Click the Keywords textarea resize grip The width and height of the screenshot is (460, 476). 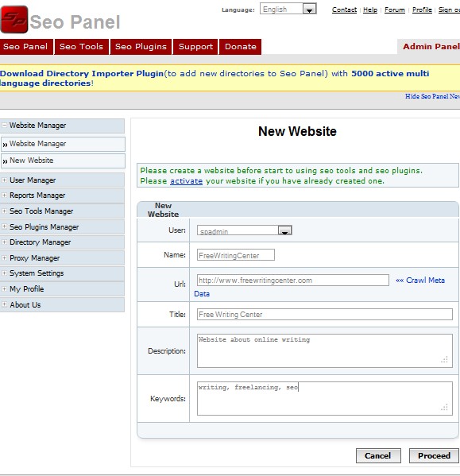(x=445, y=408)
